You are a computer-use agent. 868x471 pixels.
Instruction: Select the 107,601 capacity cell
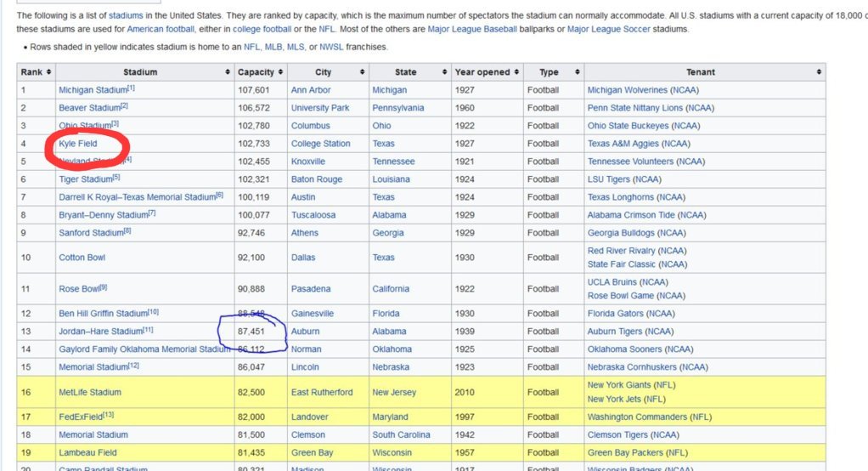pos(261,90)
